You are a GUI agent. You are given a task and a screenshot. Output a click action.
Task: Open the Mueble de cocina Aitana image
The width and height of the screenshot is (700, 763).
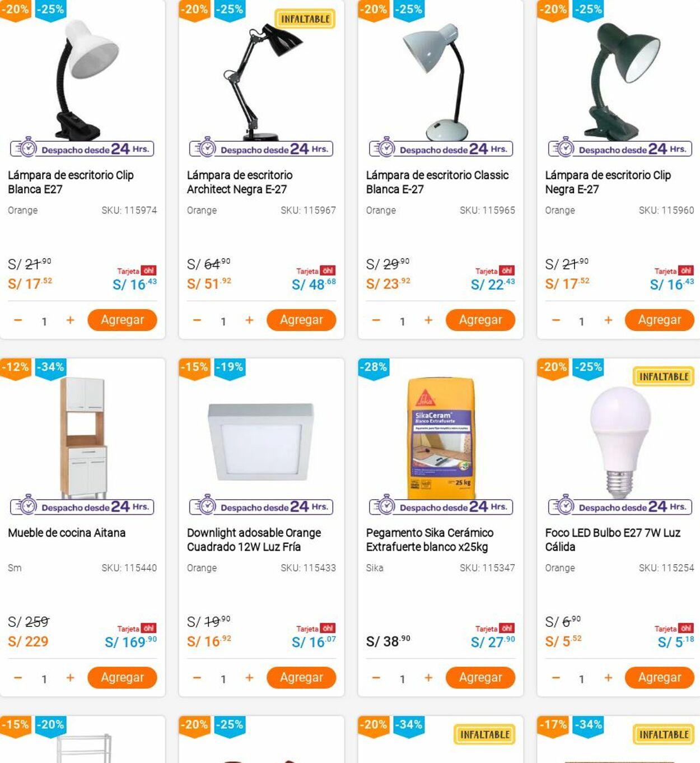point(83,437)
